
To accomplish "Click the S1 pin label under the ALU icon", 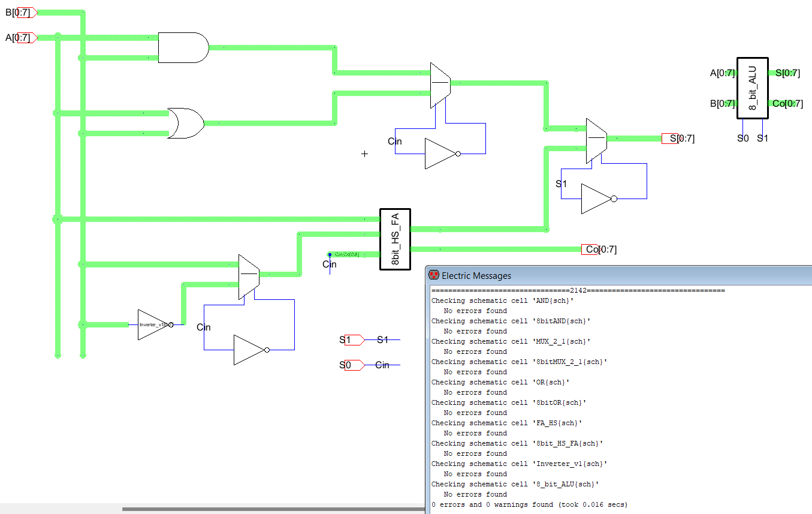I will click(x=762, y=138).
